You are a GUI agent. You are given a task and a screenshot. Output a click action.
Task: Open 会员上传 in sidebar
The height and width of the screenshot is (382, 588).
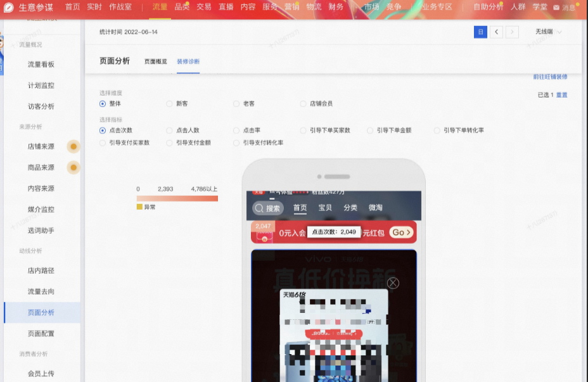click(x=41, y=374)
